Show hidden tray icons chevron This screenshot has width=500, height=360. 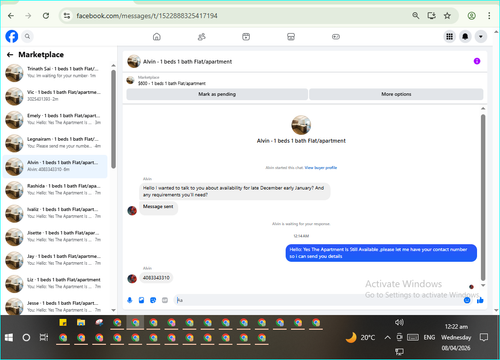click(387, 338)
